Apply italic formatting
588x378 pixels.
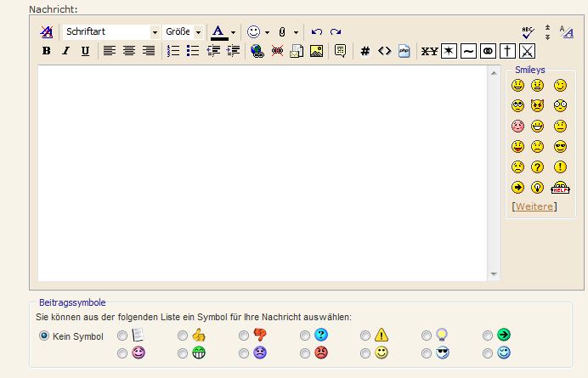point(65,51)
